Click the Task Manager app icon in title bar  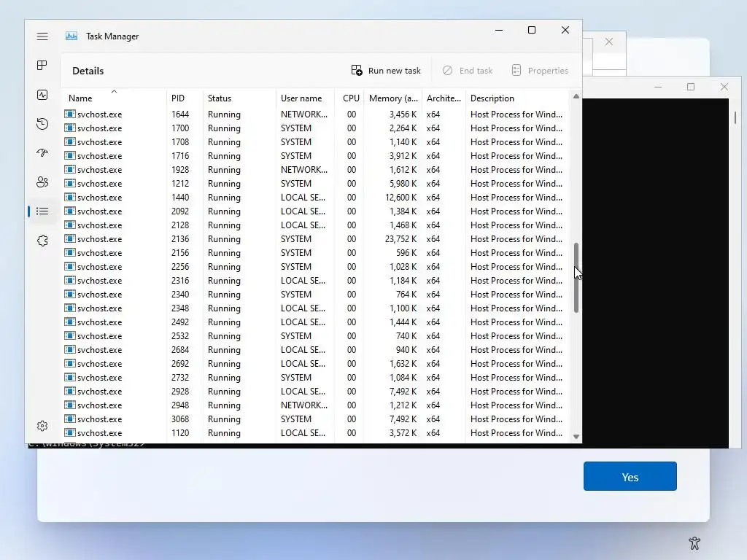(71, 36)
